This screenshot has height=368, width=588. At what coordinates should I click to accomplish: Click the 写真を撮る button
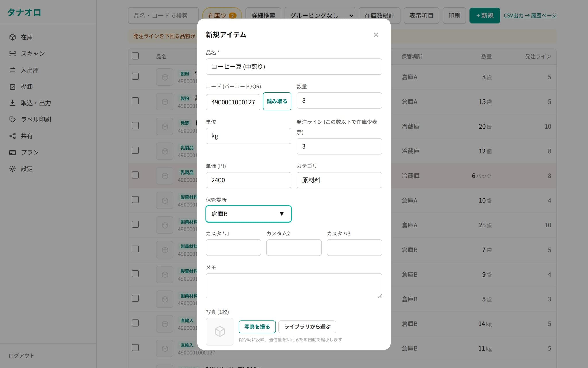(257, 327)
